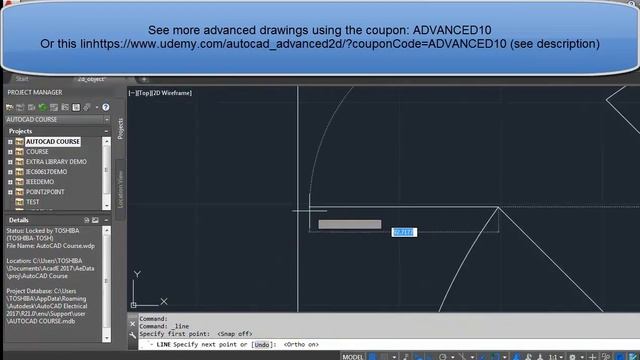Viewport: 640px width, 360px height.
Task: Open the Project Task List icon
Action: [x=54, y=107]
